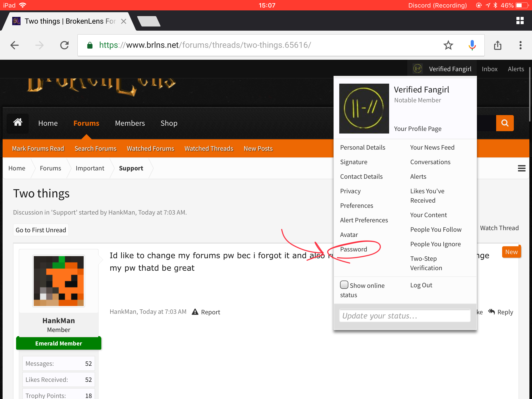Open the breadcrumb hamburger menu icon
The image size is (532, 399).
pyautogui.click(x=522, y=168)
